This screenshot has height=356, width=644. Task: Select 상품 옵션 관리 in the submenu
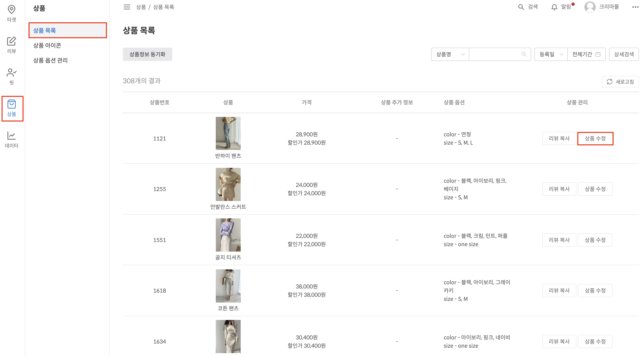[50, 61]
